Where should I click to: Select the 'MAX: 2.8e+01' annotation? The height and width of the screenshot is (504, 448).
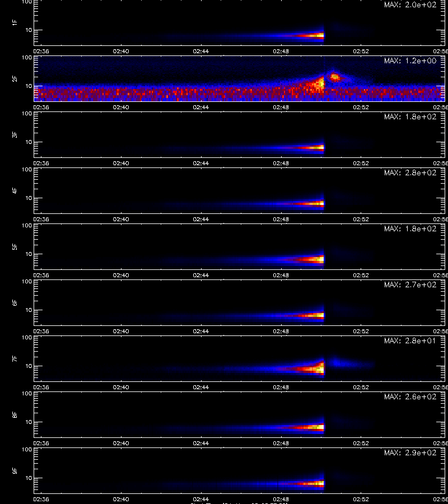pyautogui.click(x=410, y=340)
